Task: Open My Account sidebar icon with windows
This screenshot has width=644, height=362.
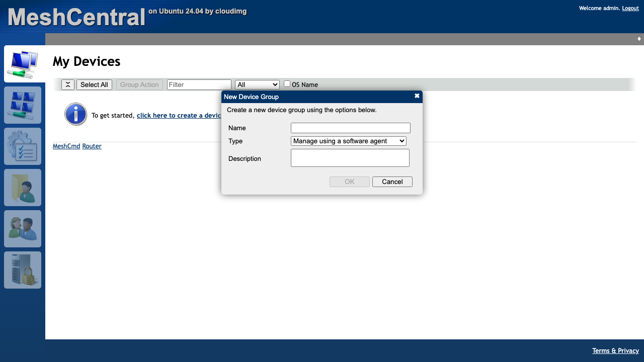Action: 23,105
